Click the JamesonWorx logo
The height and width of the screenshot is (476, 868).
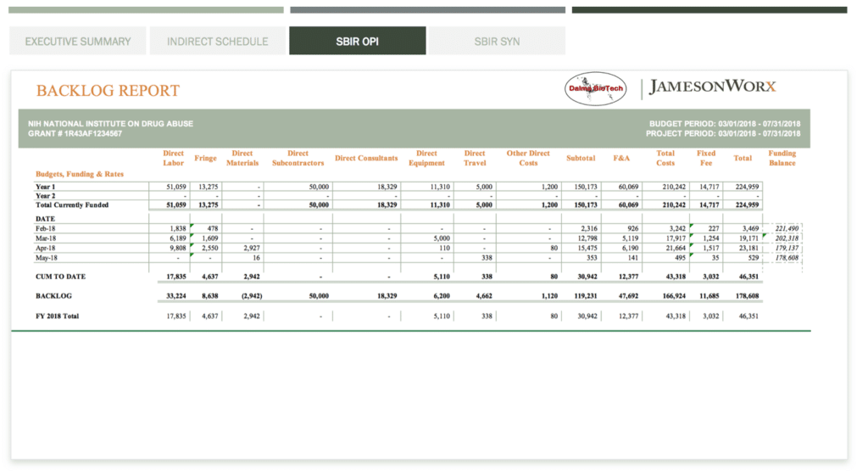pyautogui.click(x=713, y=87)
